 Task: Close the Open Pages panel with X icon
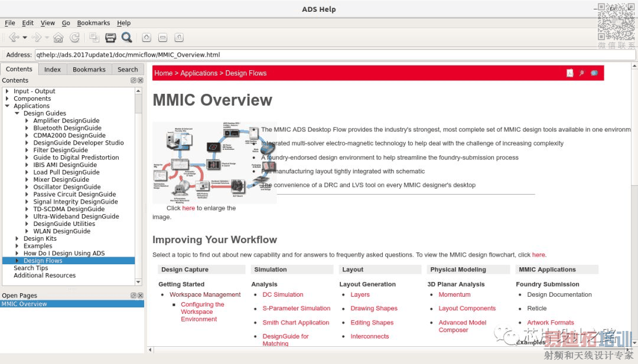[141, 296]
